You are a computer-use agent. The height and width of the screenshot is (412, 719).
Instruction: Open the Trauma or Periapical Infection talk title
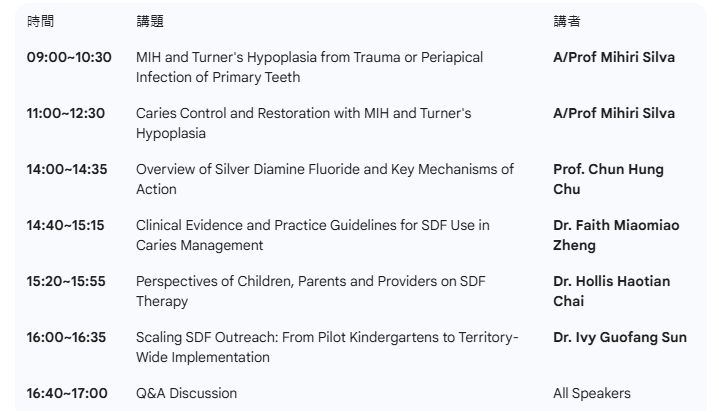tap(309, 67)
